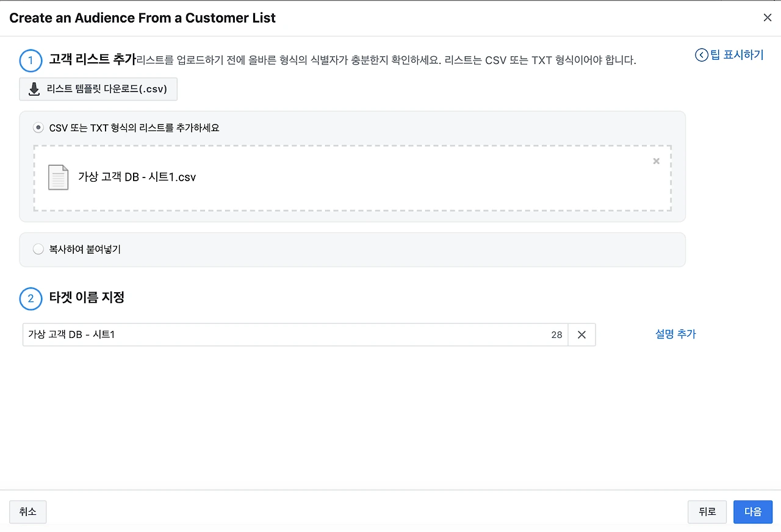Click the 가상 고객 DB csv file icon

(x=59, y=177)
